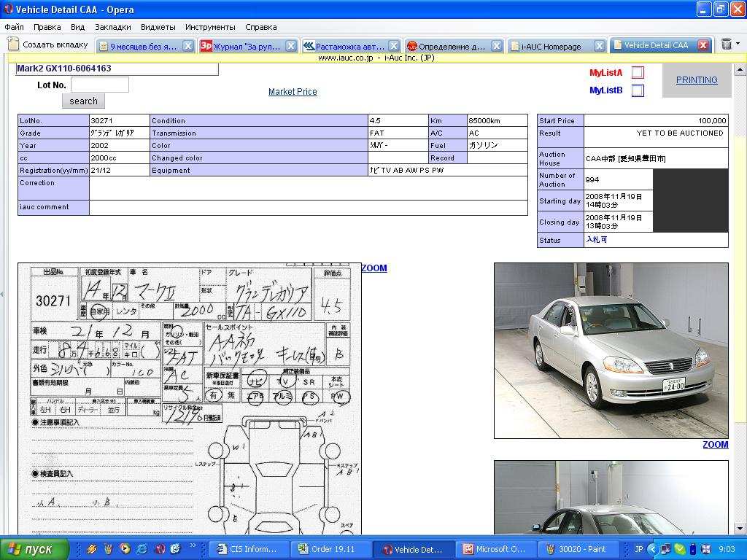
Task: Click the network connection tray icon
Action: pos(665,549)
